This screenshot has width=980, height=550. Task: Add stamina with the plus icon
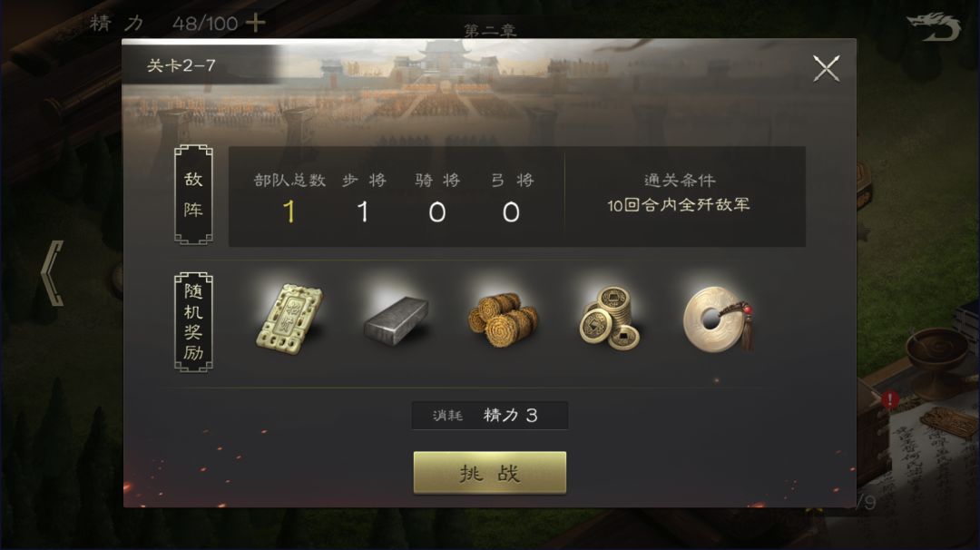coord(255,23)
